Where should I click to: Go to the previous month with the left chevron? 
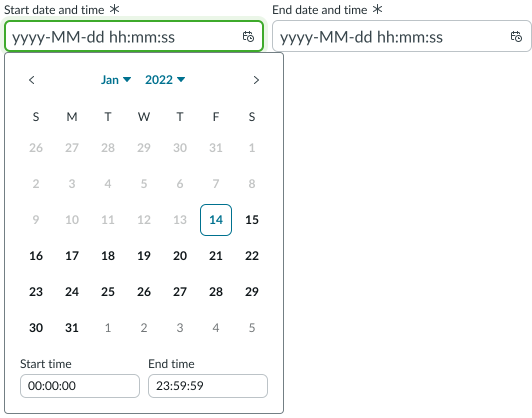[32, 79]
